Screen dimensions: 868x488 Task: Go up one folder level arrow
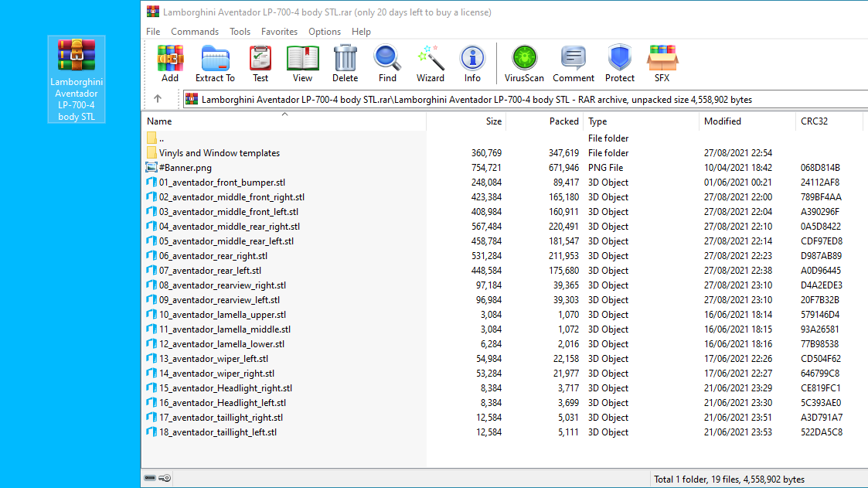158,98
